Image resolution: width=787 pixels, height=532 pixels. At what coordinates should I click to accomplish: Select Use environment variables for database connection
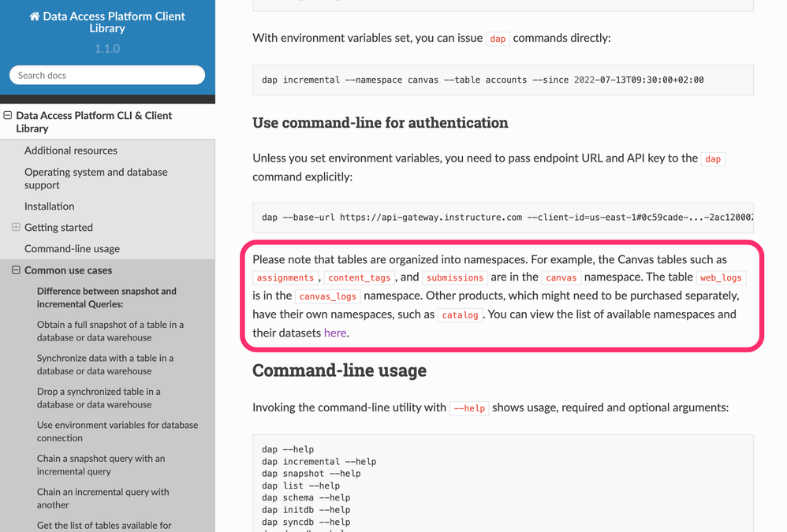click(117, 431)
